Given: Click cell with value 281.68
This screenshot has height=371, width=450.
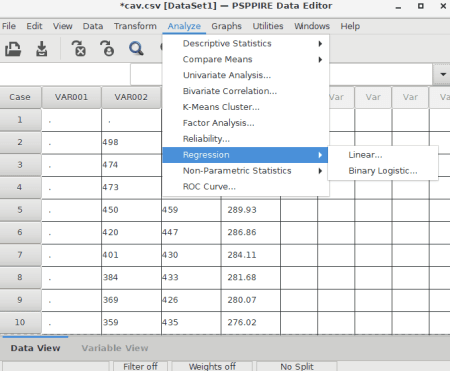Looking at the screenshot, I should coord(251,277).
